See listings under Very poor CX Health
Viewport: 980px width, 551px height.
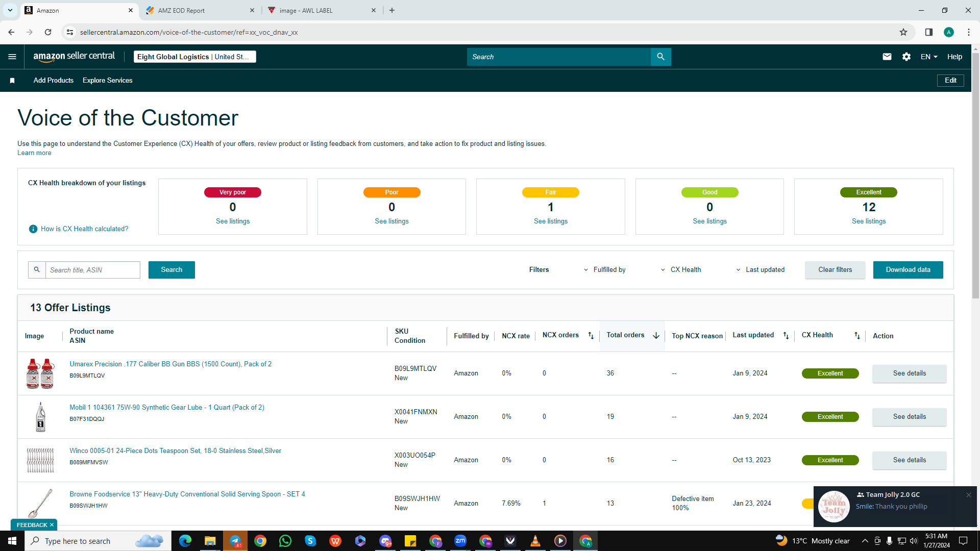[233, 221]
